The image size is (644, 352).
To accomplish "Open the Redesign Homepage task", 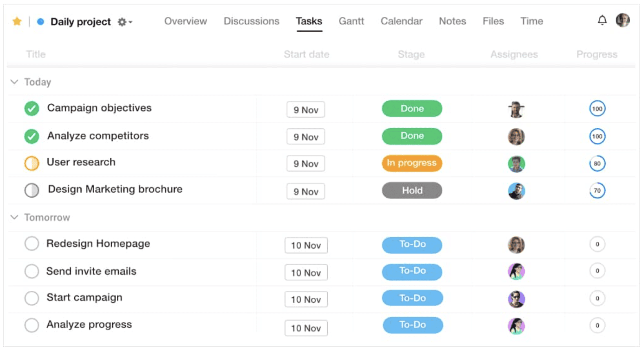I will click(98, 244).
